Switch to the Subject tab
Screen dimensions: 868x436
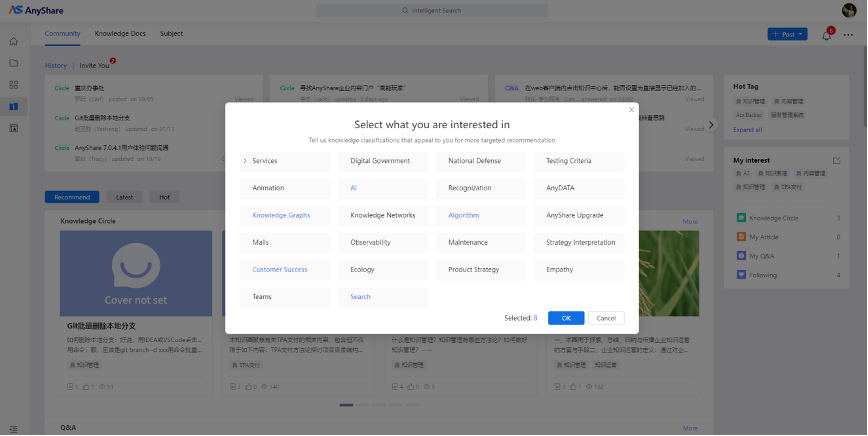coord(171,33)
